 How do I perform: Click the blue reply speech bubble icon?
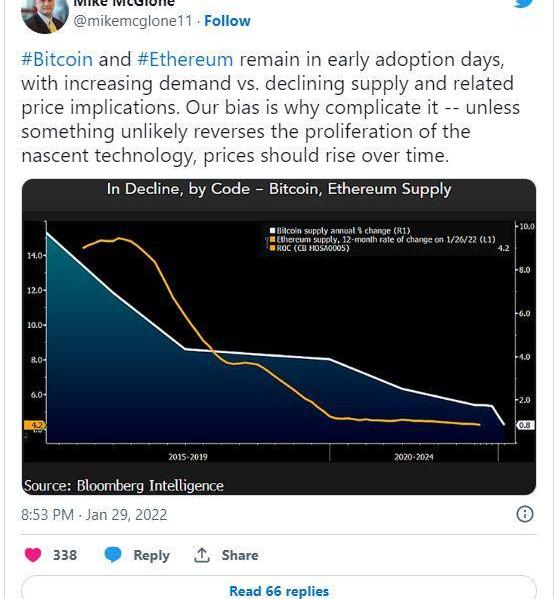coord(113,555)
